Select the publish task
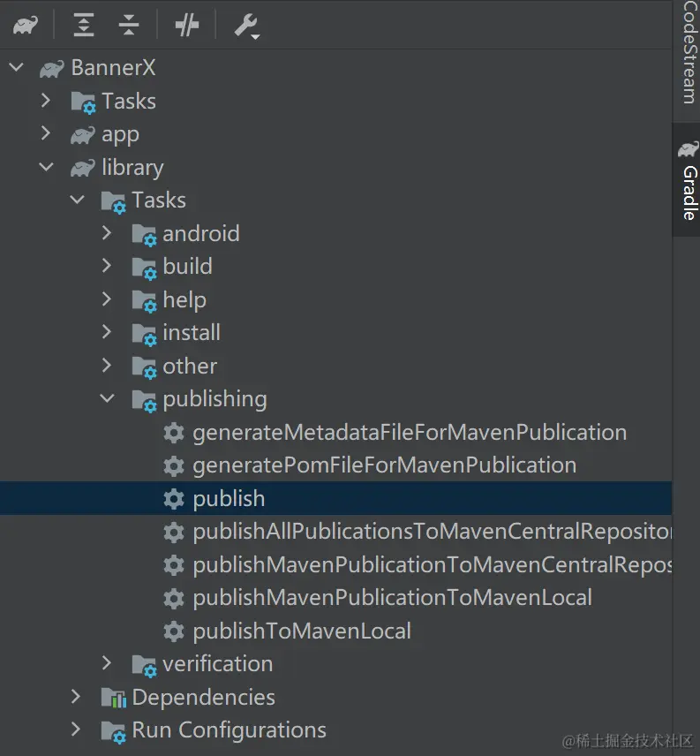The width and height of the screenshot is (700, 756). click(x=229, y=499)
